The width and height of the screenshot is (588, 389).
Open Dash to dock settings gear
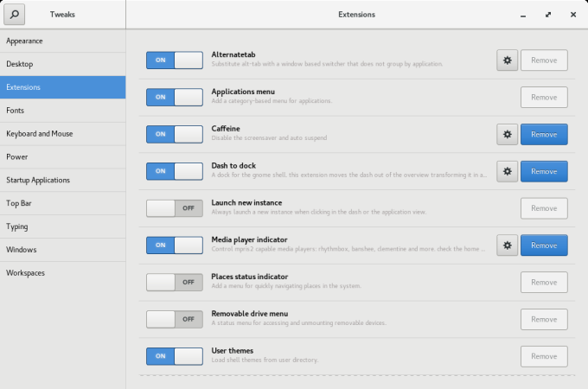[x=508, y=171]
